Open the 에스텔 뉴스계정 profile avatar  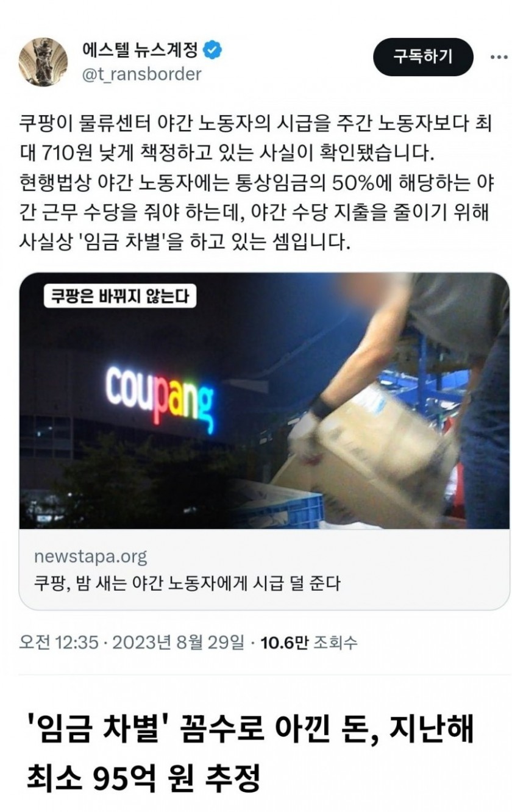click(x=43, y=62)
